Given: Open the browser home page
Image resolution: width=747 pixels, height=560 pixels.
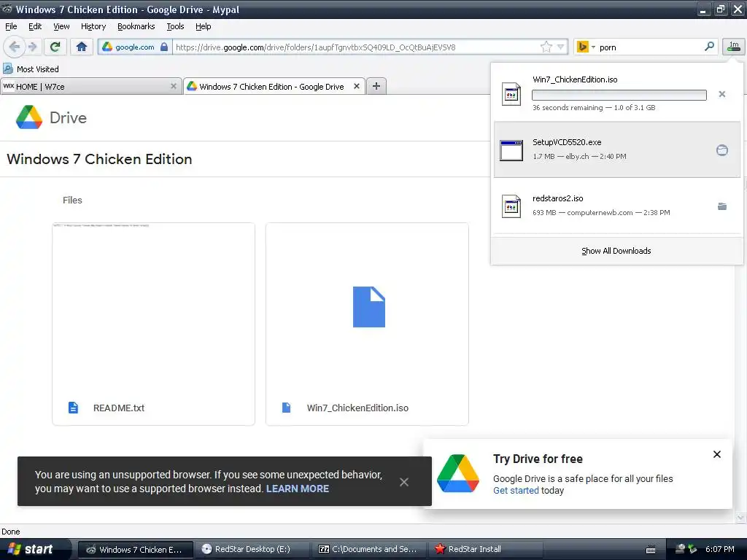Looking at the screenshot, I should click(x=82, y=47).
